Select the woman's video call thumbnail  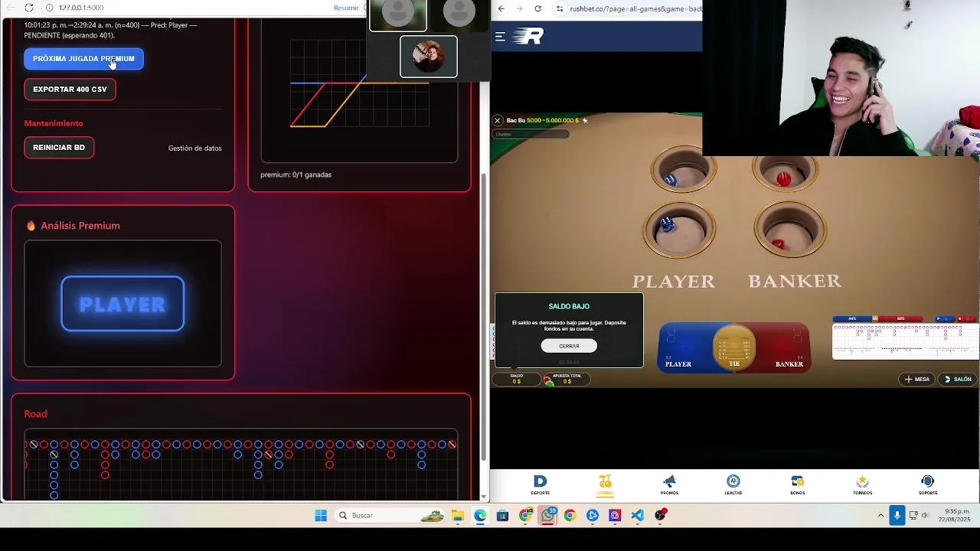point(429,57)
